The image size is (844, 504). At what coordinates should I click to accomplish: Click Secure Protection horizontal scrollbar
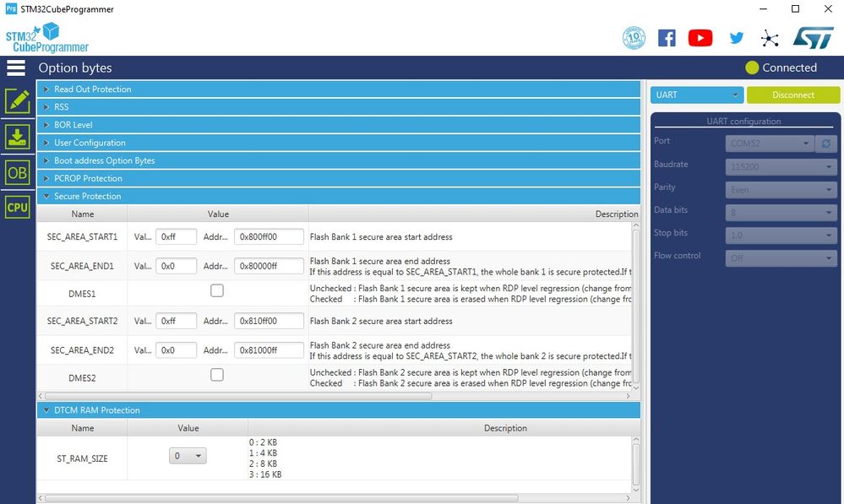238,396
